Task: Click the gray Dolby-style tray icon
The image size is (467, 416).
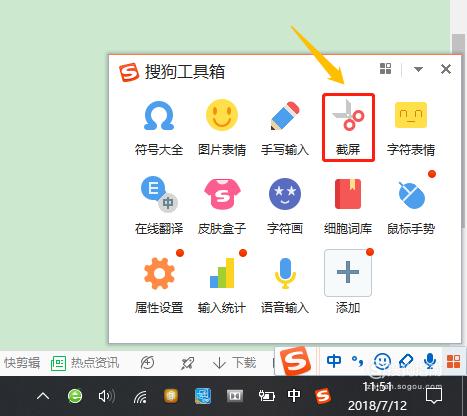Action: pyautogui.click(x=235, y=396)
